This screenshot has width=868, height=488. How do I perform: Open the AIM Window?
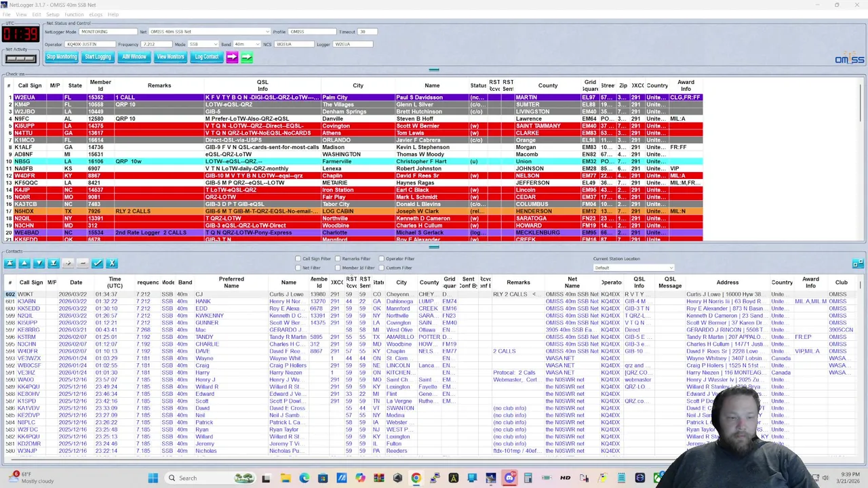(x=134, y=57)
